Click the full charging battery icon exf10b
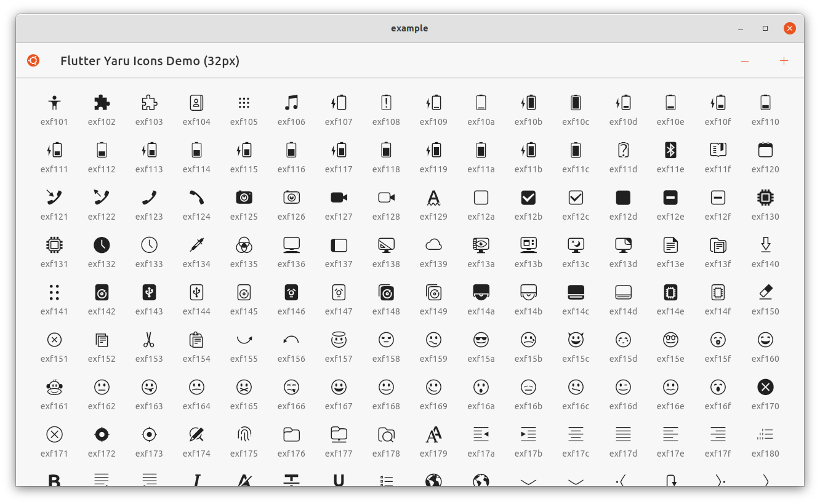820x504 pixels. (x=528, y=102)
